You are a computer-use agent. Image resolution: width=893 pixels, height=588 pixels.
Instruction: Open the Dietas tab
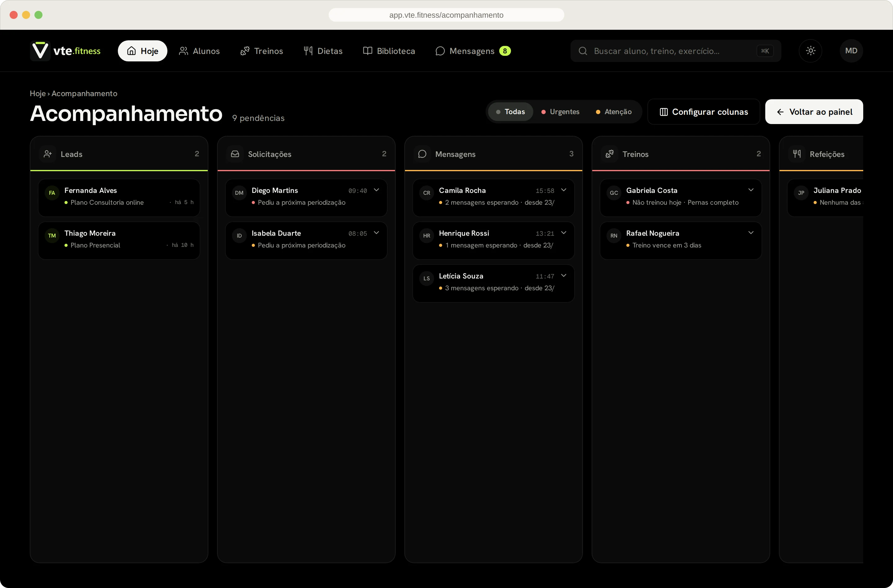pos(323,51)
